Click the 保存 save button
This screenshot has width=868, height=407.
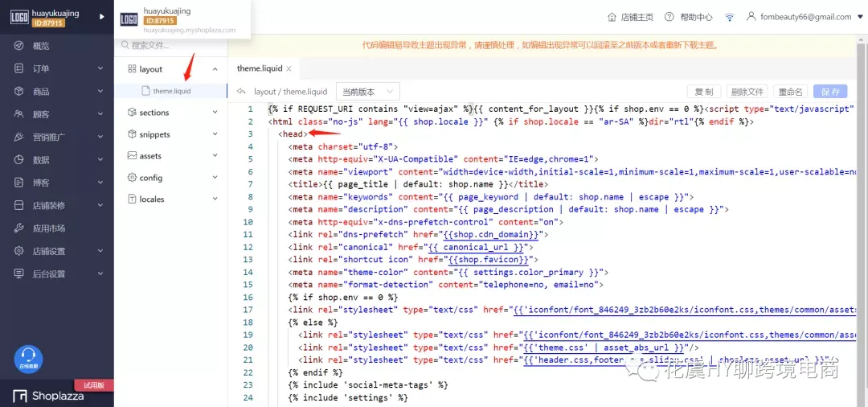[x=830, y=92]
